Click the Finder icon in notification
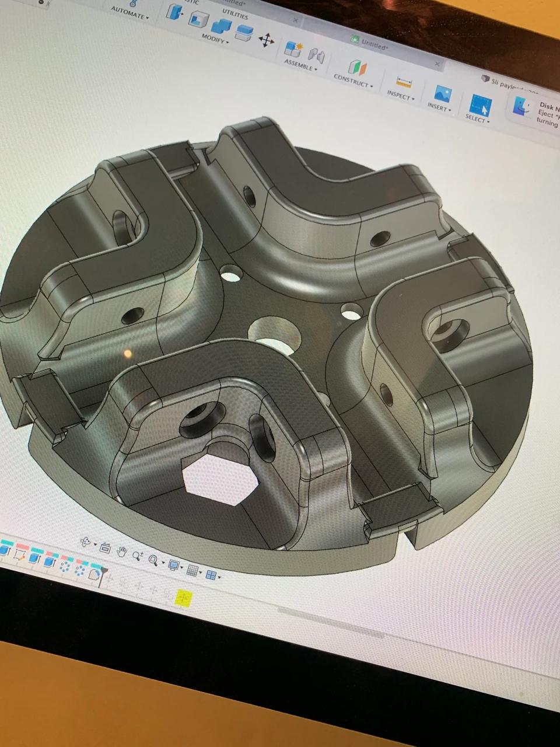560x747 pixels. 523,107
